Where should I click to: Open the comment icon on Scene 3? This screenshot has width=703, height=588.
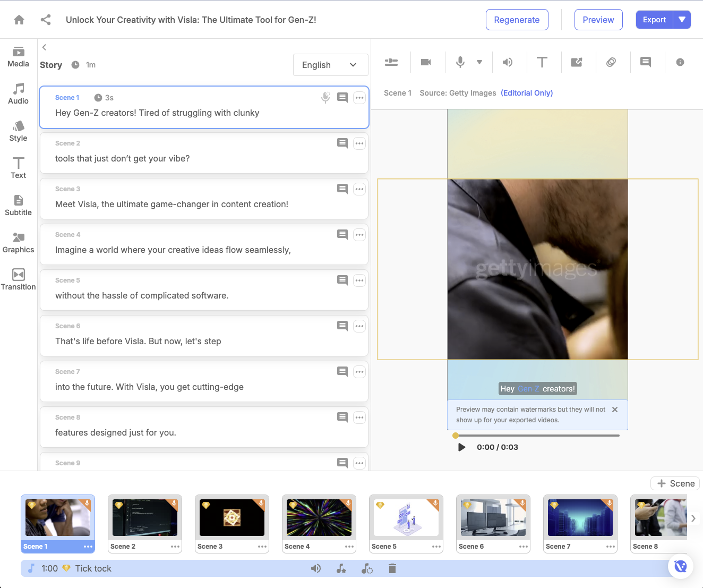click(x=342, y=189)
